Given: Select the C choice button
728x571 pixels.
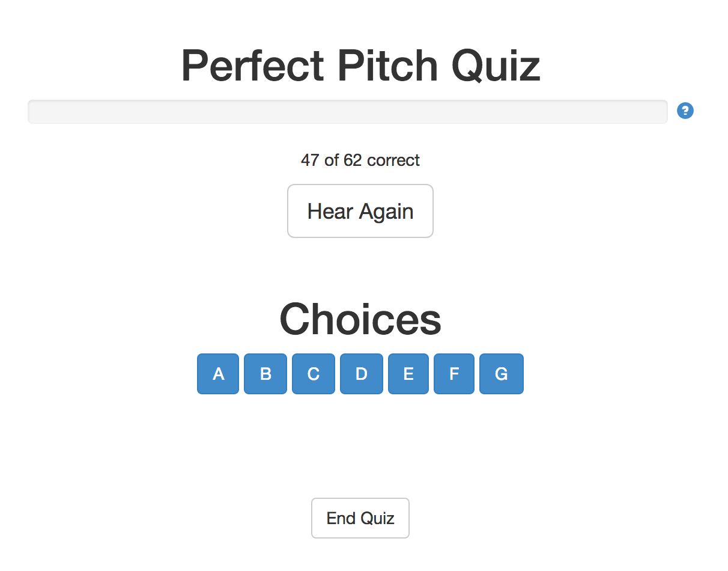Looking at the screenshot, I should pyautogui.click(x=314, y=374).
